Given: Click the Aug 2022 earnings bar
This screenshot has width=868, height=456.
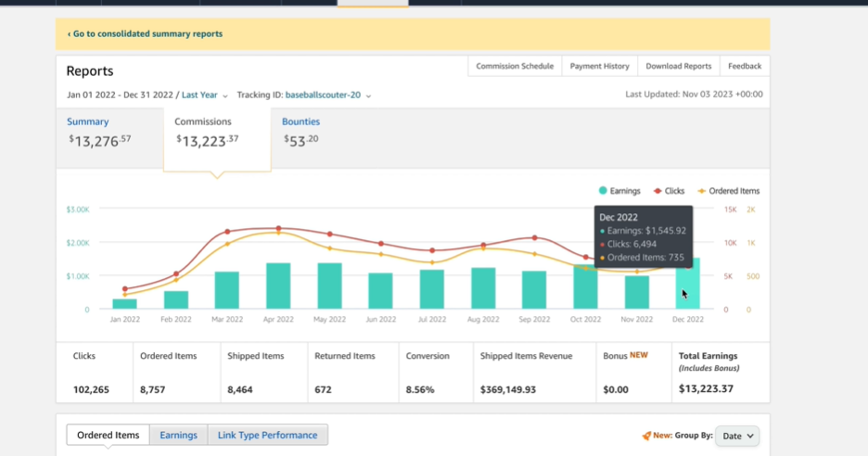Looking at the screenshot, I should pyautogui.click(x=483, y=288).
